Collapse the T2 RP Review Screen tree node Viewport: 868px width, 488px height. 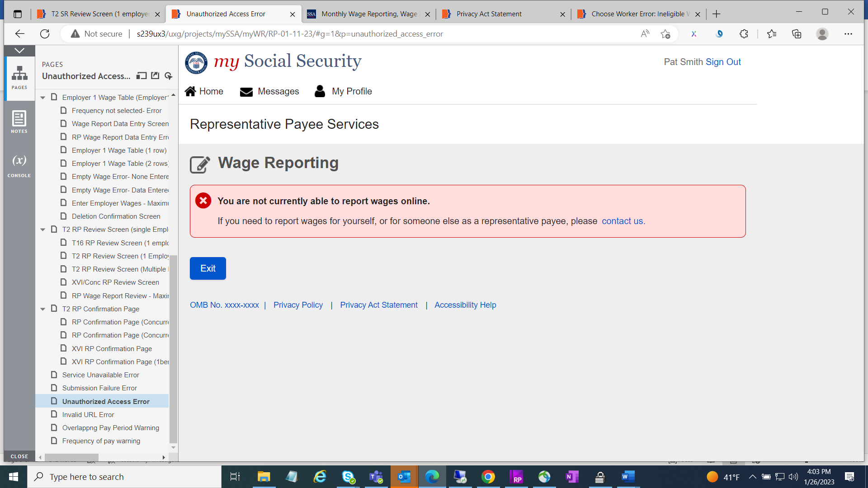tap(43, 230)
